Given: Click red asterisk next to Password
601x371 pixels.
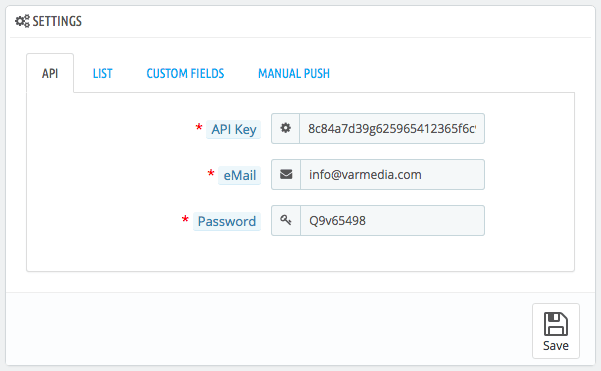Looking at the screenshot, I should (185, 219).
